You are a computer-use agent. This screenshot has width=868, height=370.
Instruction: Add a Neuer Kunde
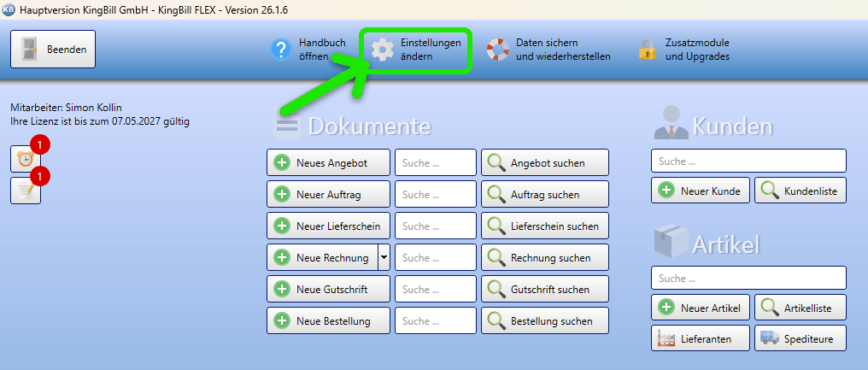[x=701, y=191]
